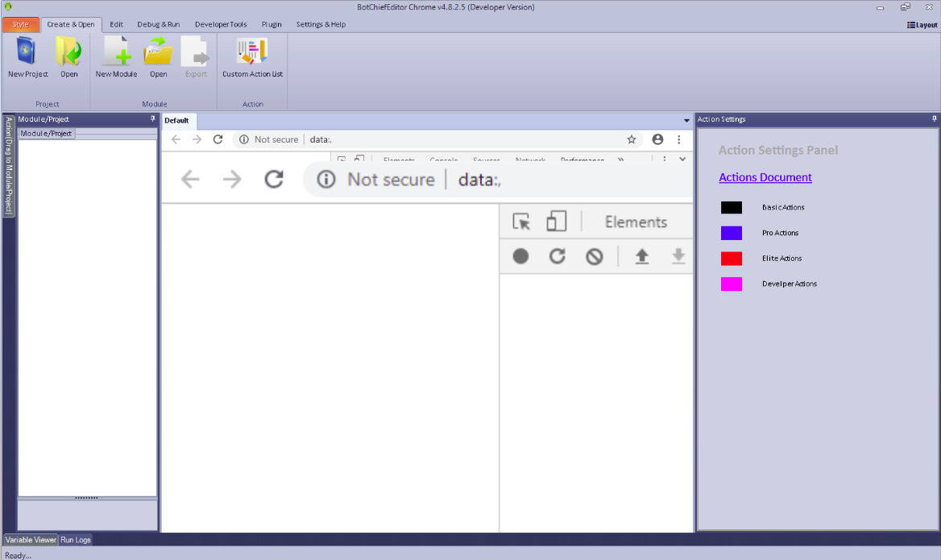Toggle pin on the Module/Project panel
The image size is (941, 560).
(153, 119)
